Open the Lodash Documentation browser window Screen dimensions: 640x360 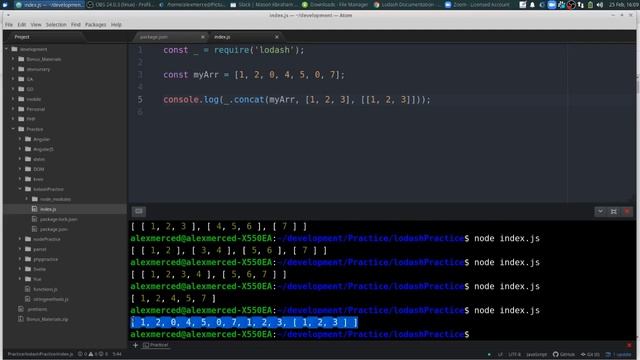coord(405,4)
